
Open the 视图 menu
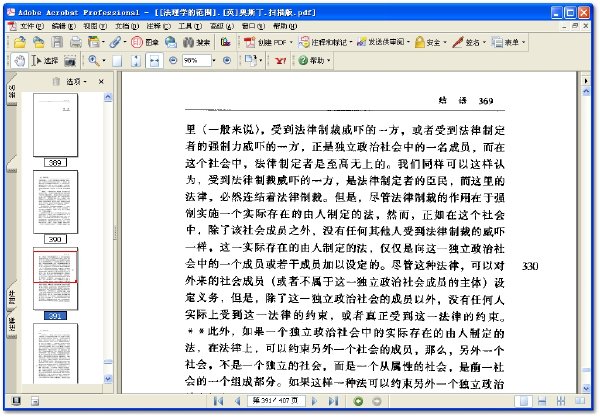[95, 26]
